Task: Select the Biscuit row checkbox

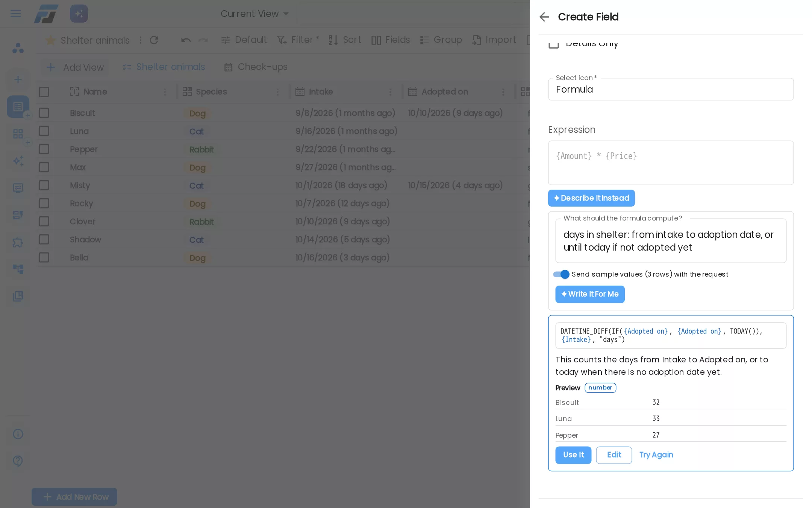Action: (44, 113)
